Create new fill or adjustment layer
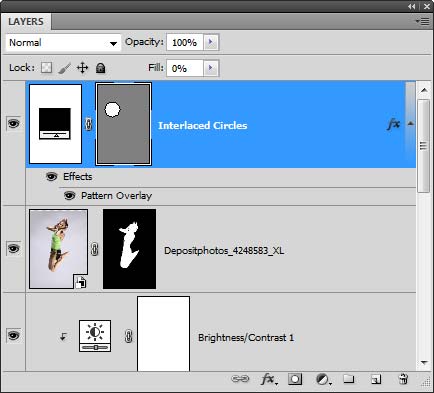The width and height of the screenshot is (434, 393). point(323,379)
